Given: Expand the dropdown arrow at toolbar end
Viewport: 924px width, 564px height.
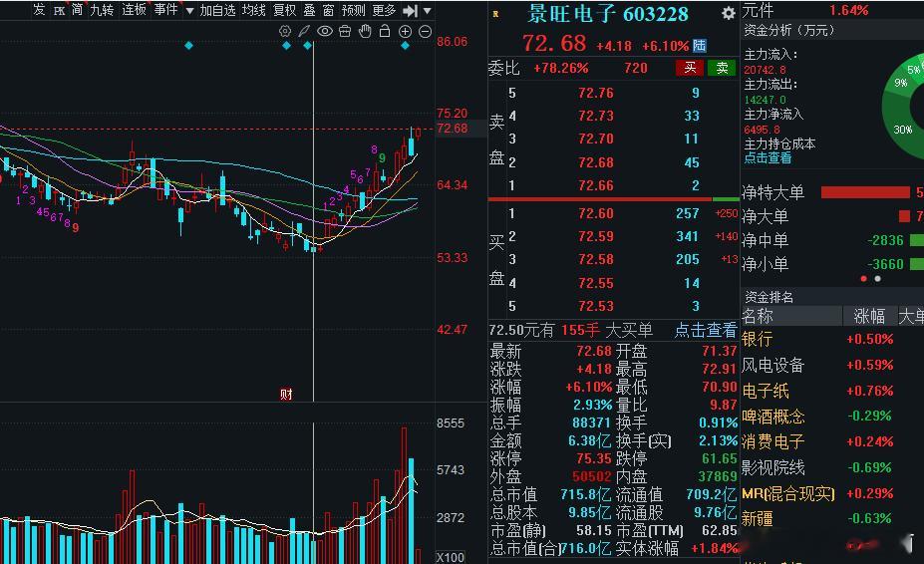Looking at the screenshot, I should 428,11.
